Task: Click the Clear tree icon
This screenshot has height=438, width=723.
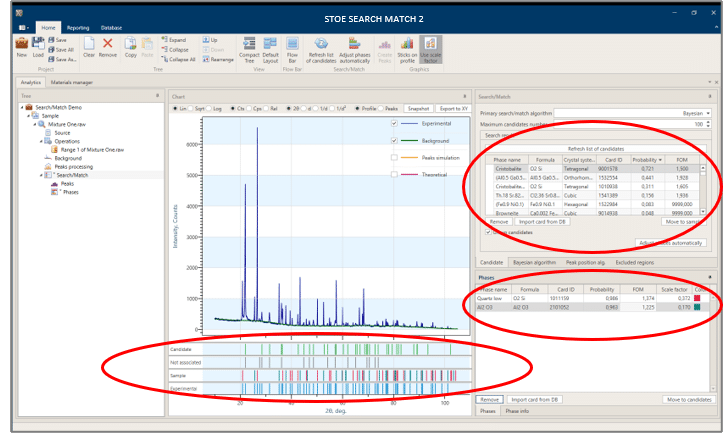Action: tap(89, 47)
